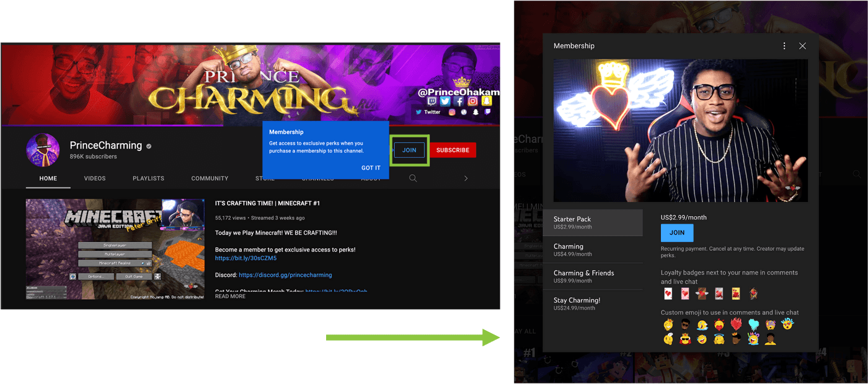Click Recurring payment notice text in dialog
This screenshot has width=868, height=384.
[732, 252]
